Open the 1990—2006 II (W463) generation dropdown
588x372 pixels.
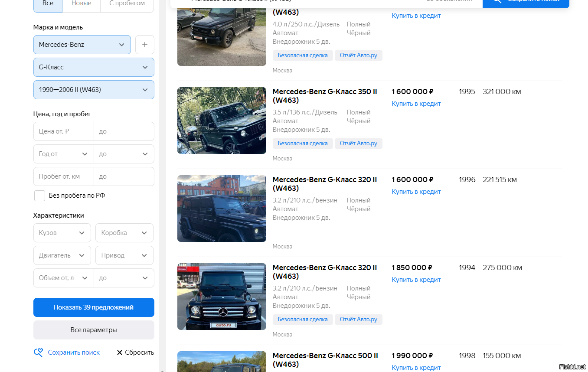(94, 90)
